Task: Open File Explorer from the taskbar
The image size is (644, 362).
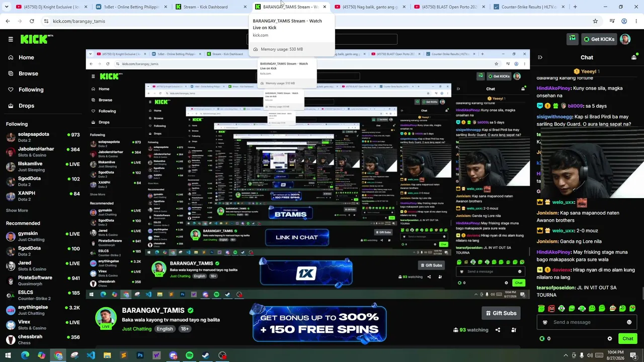Action: (107, 355)
